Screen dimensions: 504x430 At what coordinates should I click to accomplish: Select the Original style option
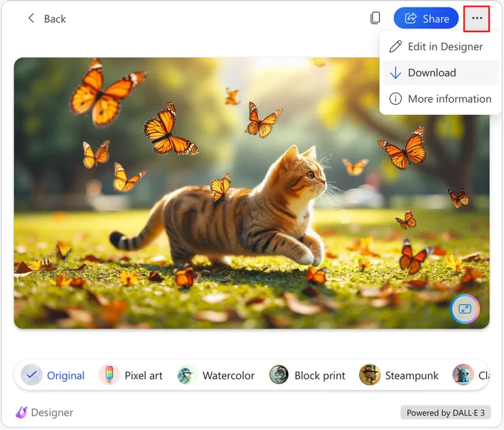(x=53, y=375)
